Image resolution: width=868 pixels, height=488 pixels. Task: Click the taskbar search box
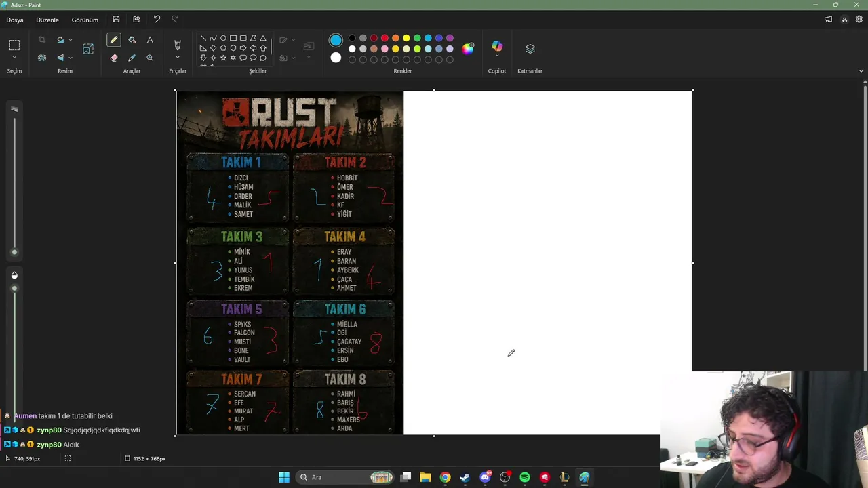[347, 477]
